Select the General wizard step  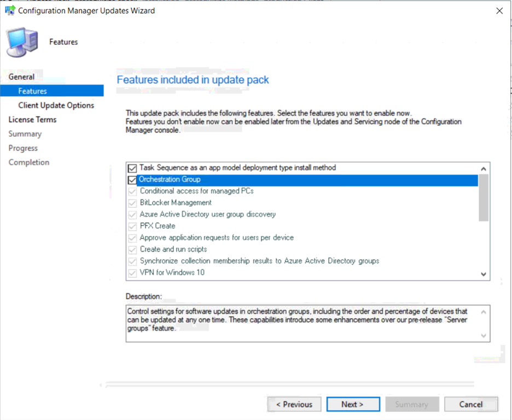21,77
